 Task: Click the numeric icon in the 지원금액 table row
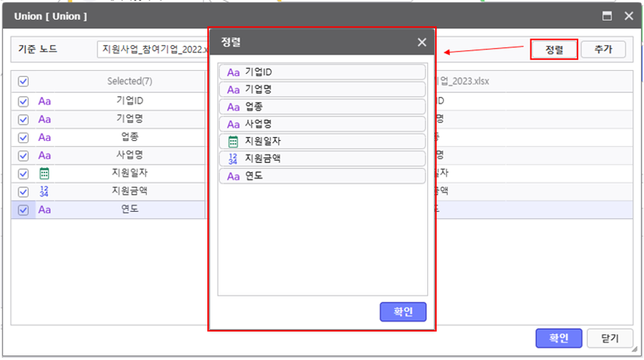pyautogui.click(x=44, y=192)
